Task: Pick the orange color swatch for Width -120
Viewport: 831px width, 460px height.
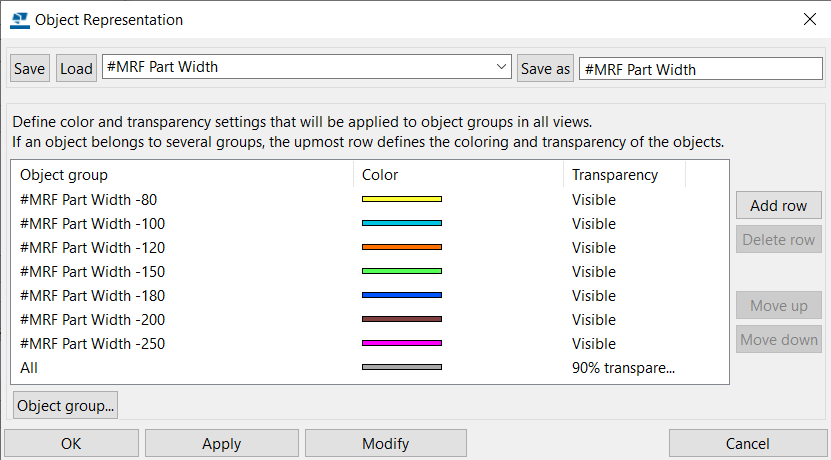Action: click(402, 247)
